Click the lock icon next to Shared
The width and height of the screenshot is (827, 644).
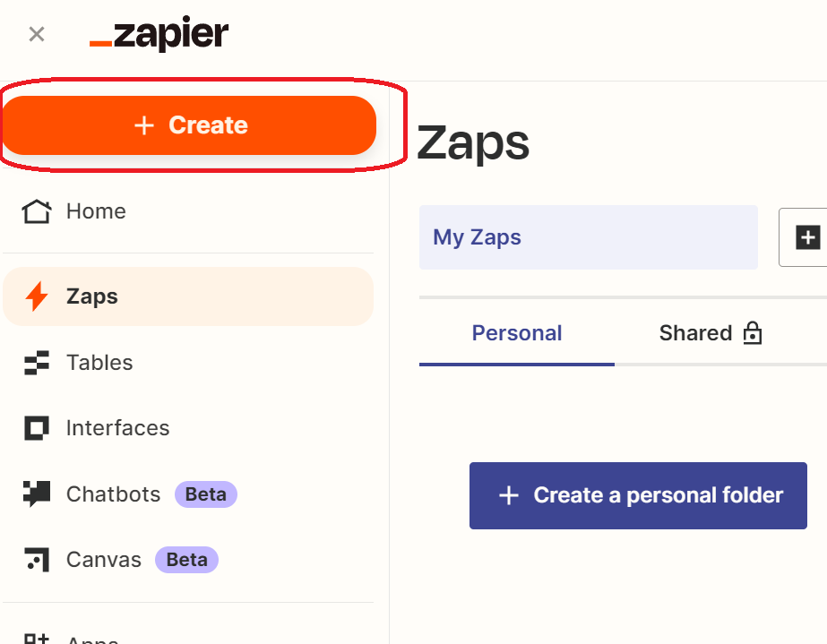pyautogui.click(x=752, y=334)
